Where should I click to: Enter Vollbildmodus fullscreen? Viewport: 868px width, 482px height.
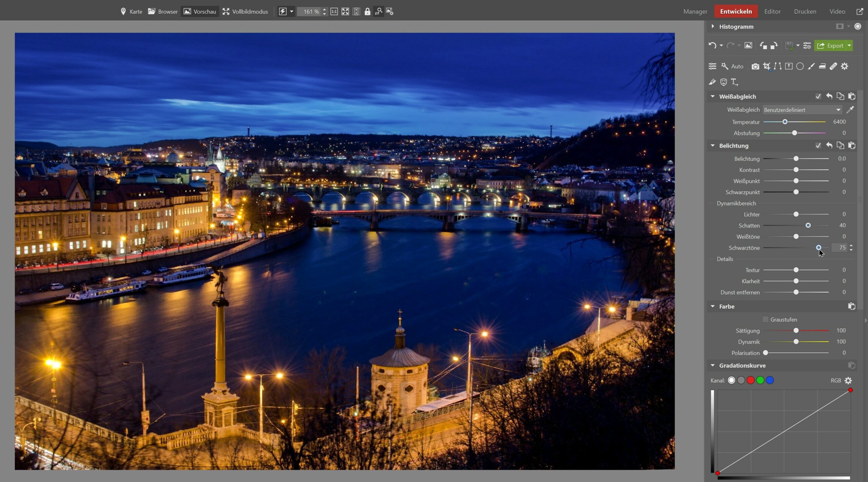click(x=245, y=12)
